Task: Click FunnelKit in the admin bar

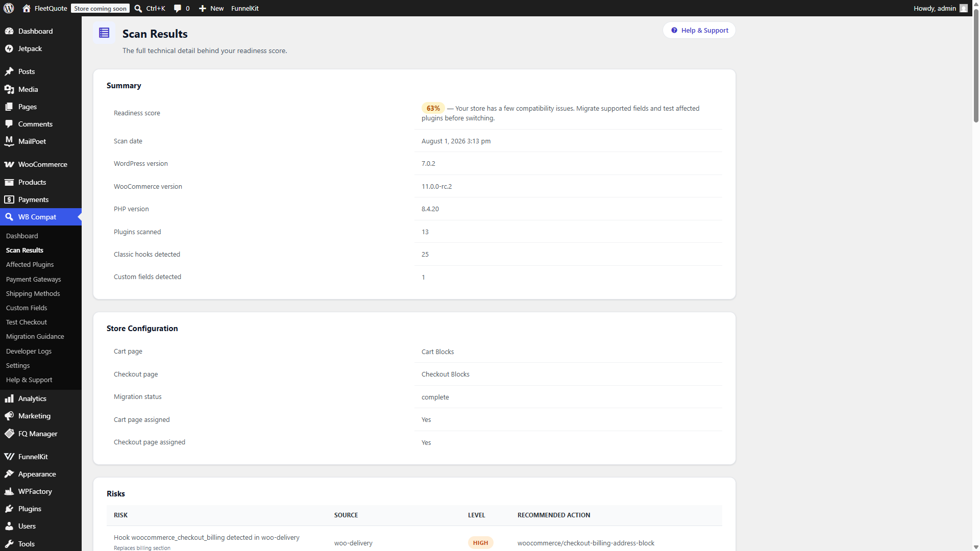Action: [x=245, y=8]
